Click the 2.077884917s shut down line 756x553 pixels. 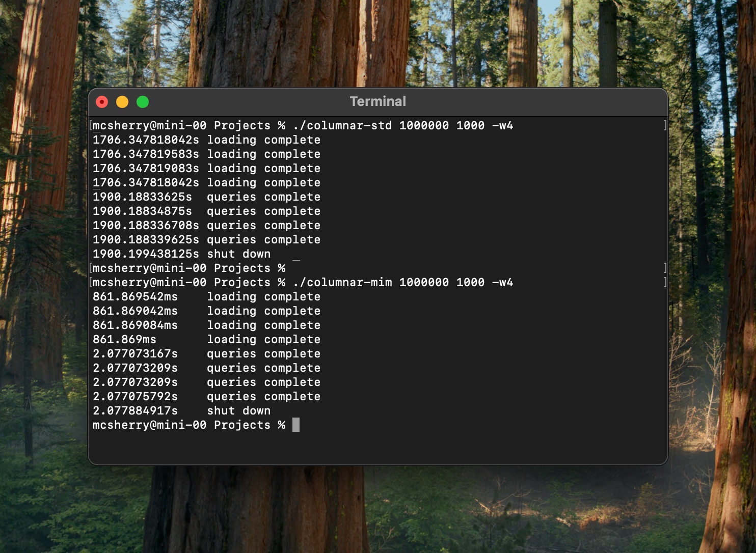pyautogui.click(x=181, y=411)
